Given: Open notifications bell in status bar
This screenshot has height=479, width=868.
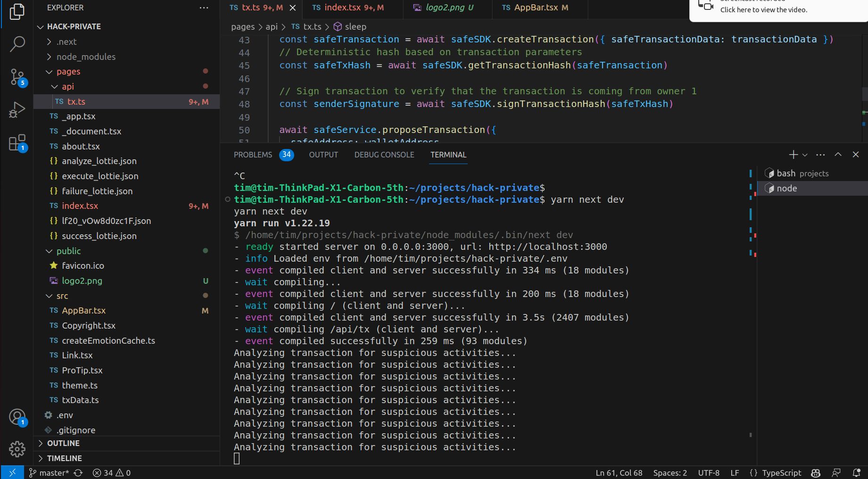Looking at the screenshot, I should pos(857,472).
